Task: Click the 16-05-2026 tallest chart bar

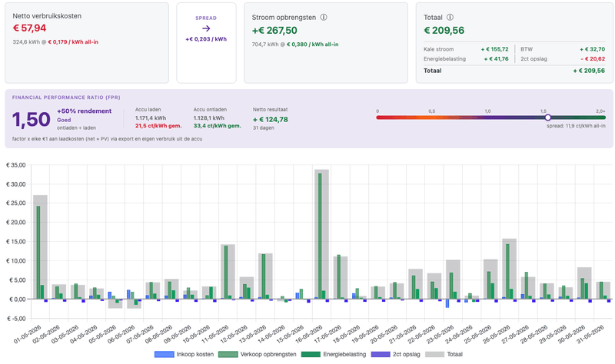Action: (x=321, y=234)
